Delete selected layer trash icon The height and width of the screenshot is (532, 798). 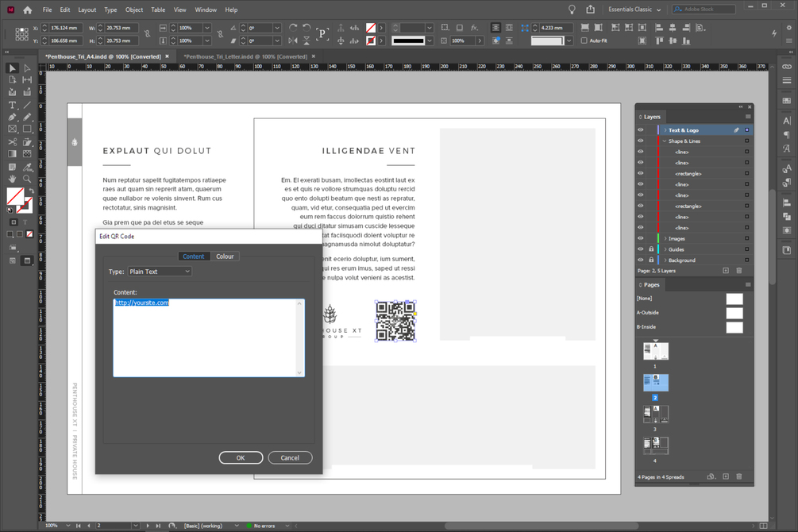(739, 271)
